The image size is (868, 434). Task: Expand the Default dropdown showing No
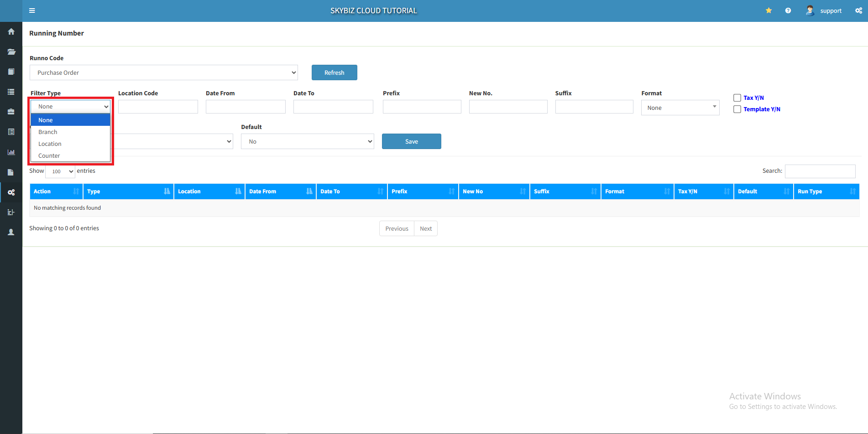pyautogui.click(x=307, y=141)
